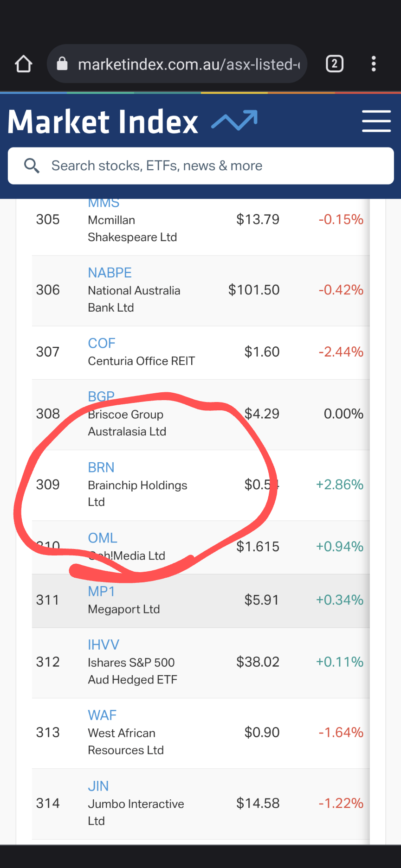Tap the browser home icon

click(24, 64)
